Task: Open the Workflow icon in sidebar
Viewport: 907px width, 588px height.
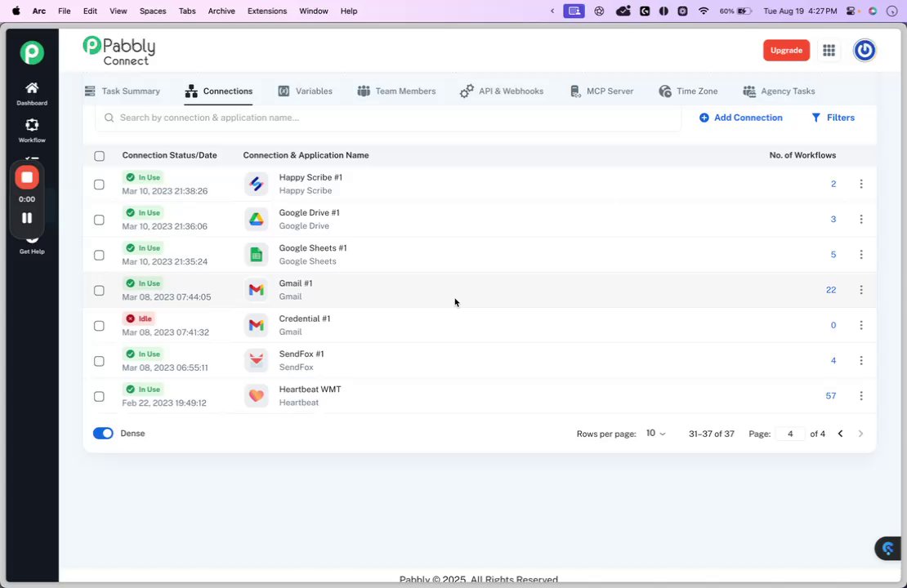Action: coord(32,131)
